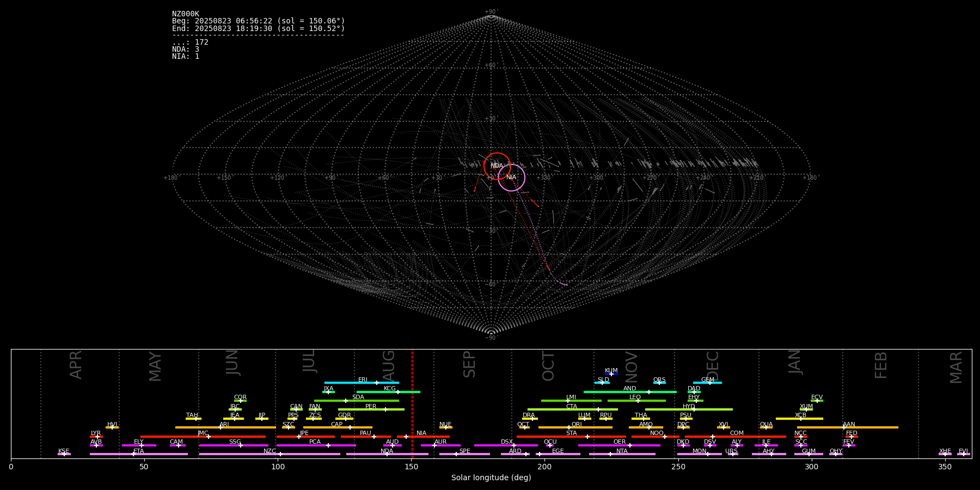Click the LYR shower label in timeline
The image size is (980, 490).
tap(96, 433)
